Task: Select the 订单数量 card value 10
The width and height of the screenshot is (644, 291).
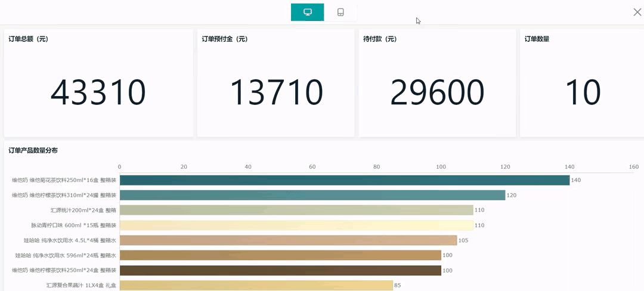Action: (583, 92)
